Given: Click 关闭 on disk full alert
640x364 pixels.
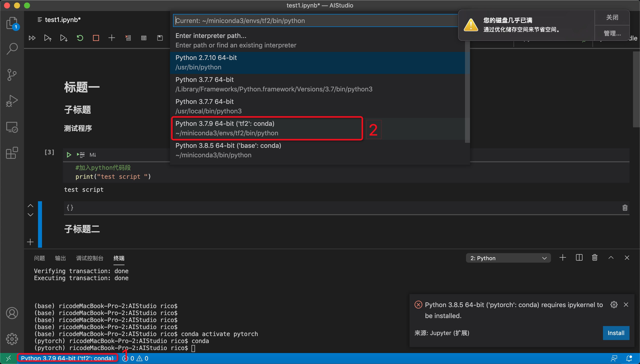Looking at the screenshot, I should (x=612, y=17).
